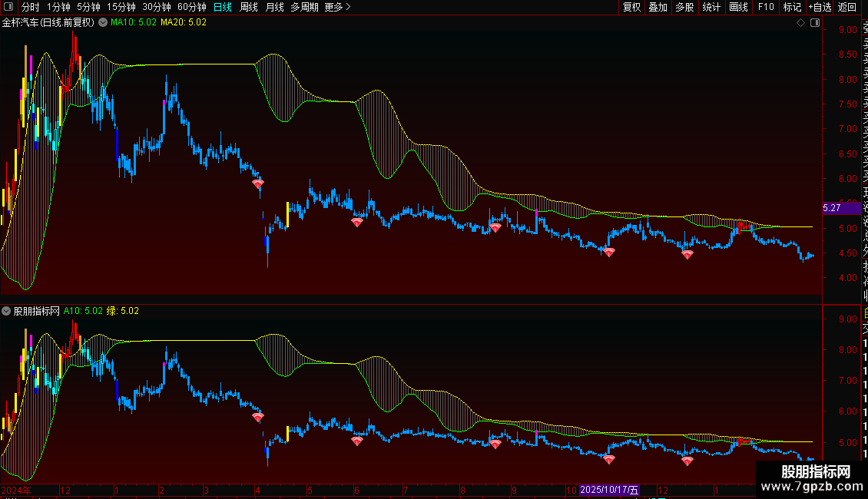868x499 pixels.
Task: Activate the 画线 drawing tool
Action: click(738, 7)
